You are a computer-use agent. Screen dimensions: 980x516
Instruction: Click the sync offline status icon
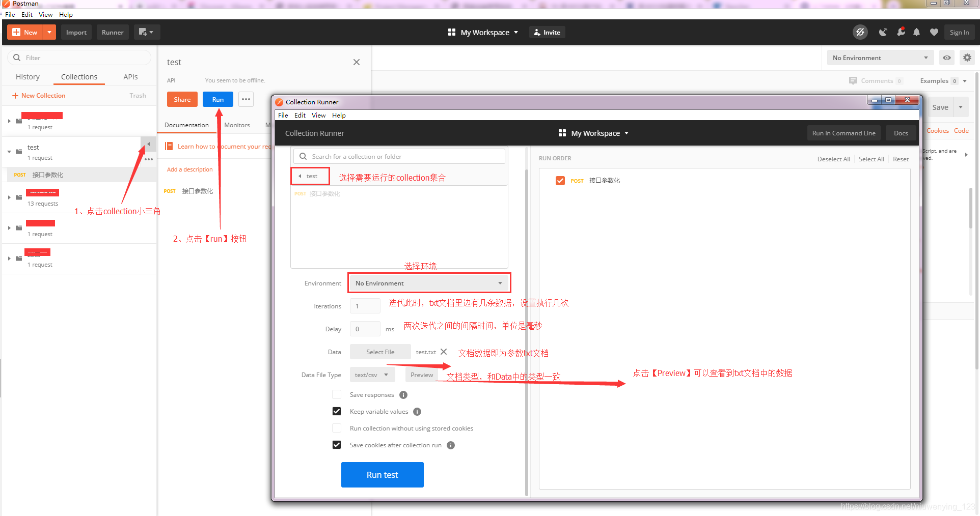(x=860, y=32)
